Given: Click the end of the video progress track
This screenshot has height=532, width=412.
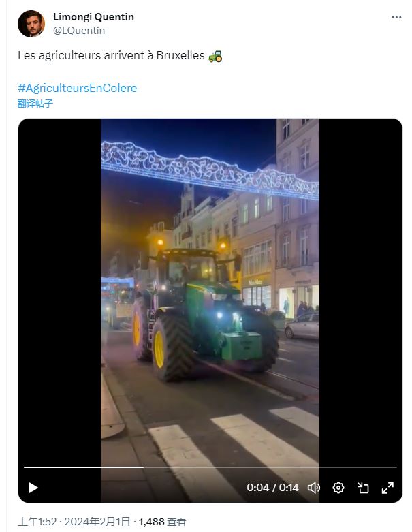Looking at the screenshot, I should [x=395, y=467].
